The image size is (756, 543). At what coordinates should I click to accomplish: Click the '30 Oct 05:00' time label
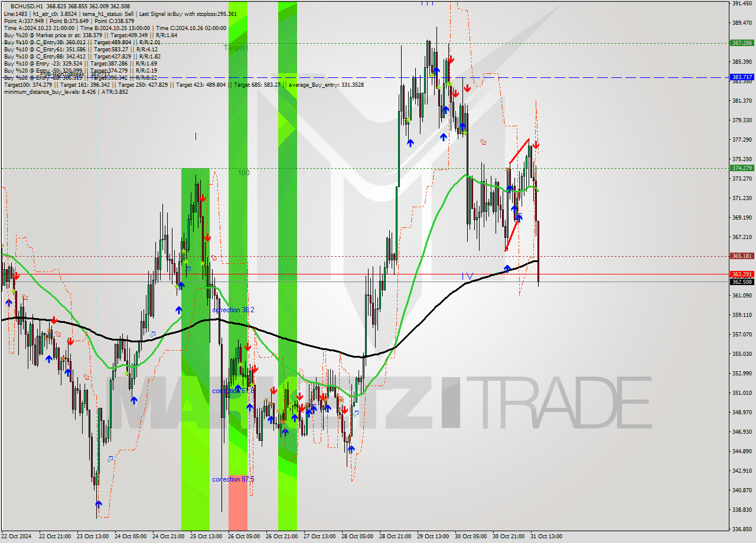(x=471, y=537)
